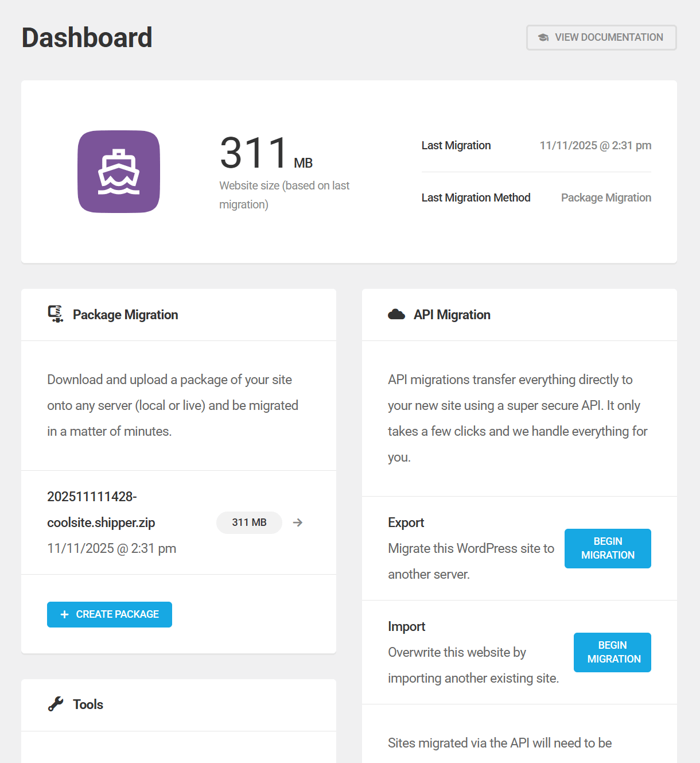Click the Create Package button
This screenshot has height=763, width=700.
pyautogui.click(x=109, y=614)
